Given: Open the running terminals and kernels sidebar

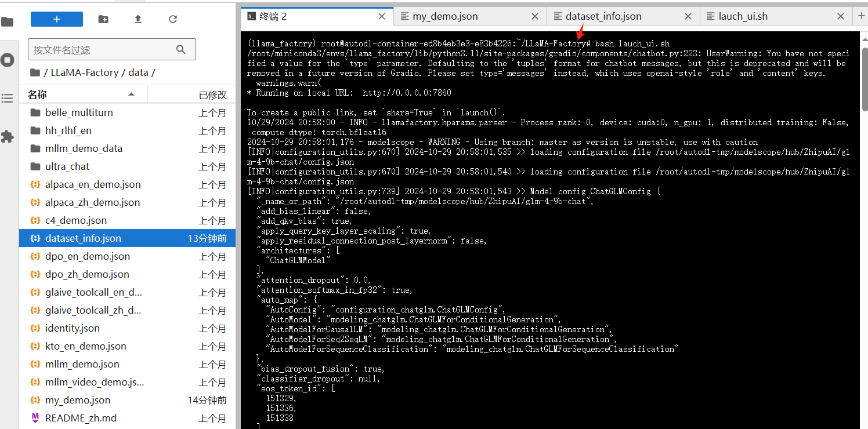Looking at the screenshot, I should coord(8,60).
